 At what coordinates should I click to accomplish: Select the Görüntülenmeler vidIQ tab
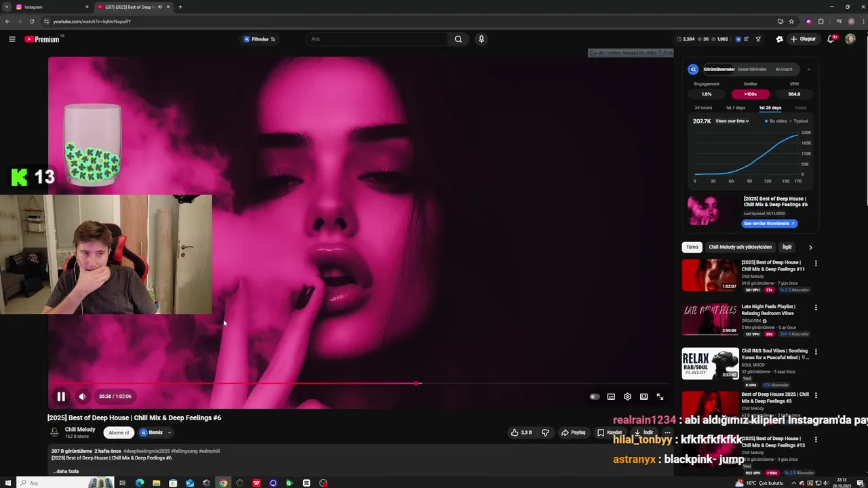pyautogui.click(x=719, y=69)
